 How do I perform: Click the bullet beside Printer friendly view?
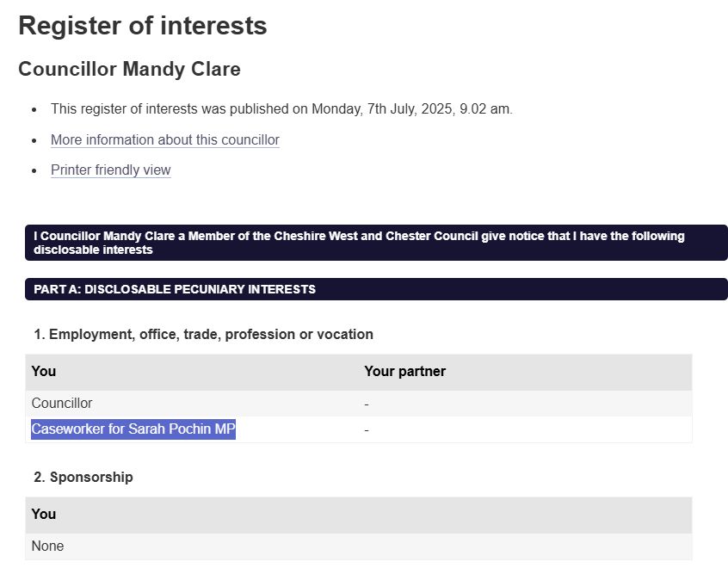34,170
